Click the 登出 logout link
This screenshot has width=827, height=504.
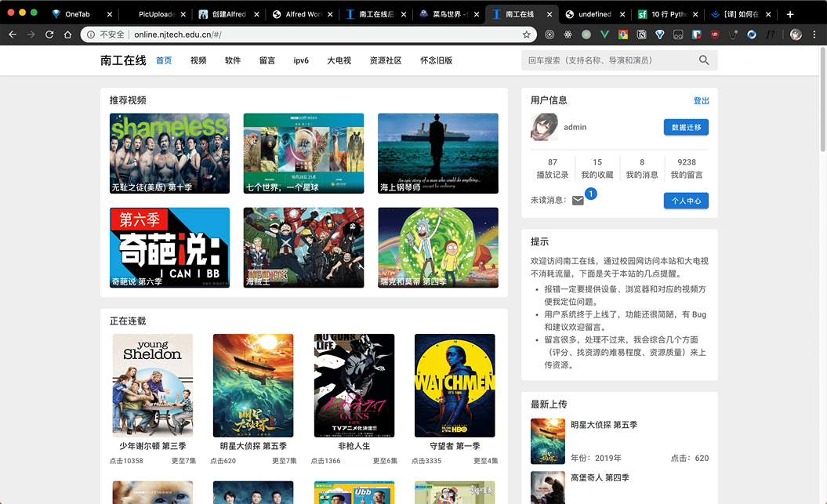[x=701, y=100]
